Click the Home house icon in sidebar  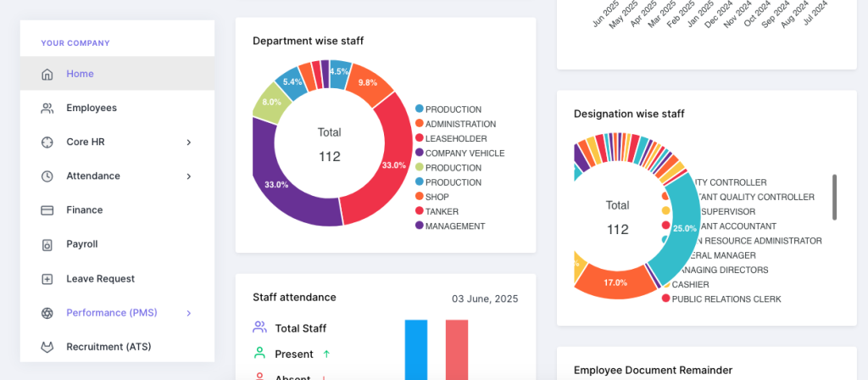[x=47, y=74]
